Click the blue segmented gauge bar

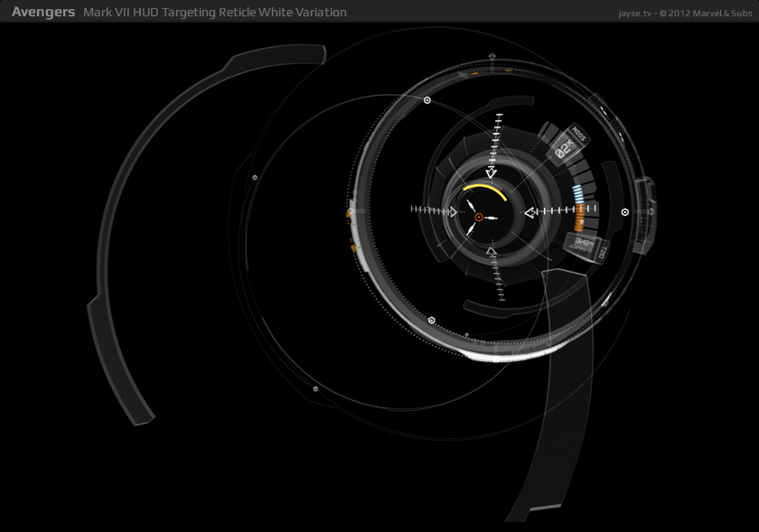point(578,193)
